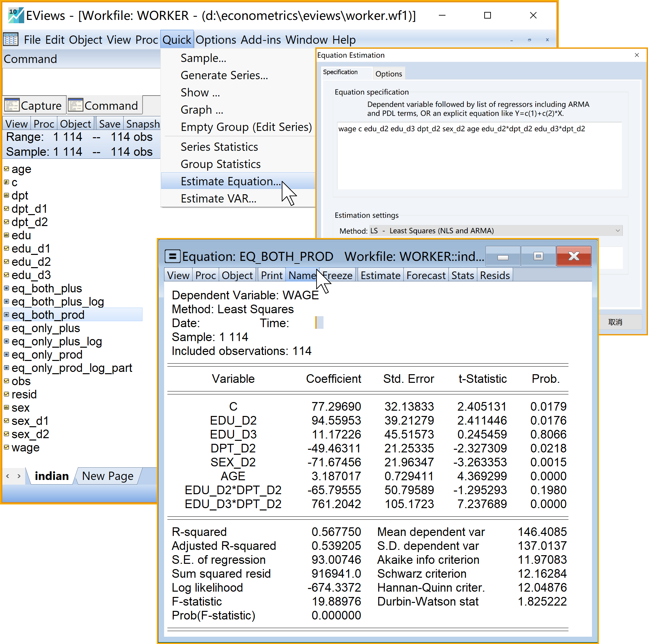Click the dpt alpha series icon
This screenshot has width=648, height=644.
click(x=6, y=196)
